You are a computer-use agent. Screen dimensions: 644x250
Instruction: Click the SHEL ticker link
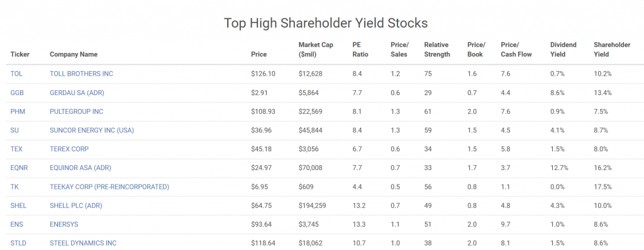coord(18,205)
